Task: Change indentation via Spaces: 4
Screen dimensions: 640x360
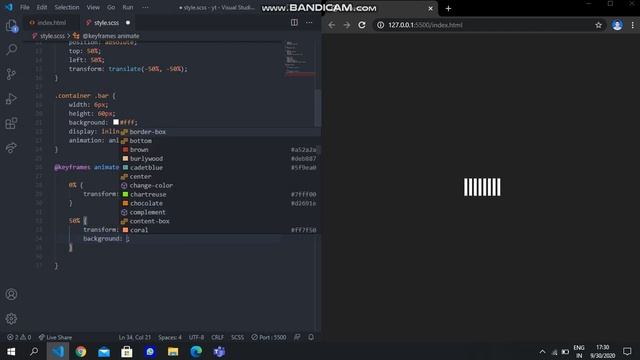Action: tap(170, 337)
